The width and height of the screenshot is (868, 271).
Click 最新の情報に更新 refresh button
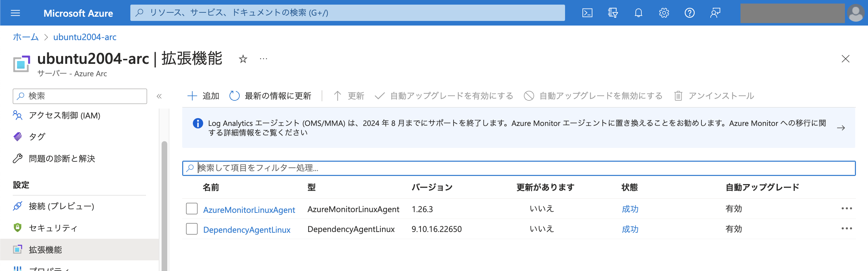[270, 96]
